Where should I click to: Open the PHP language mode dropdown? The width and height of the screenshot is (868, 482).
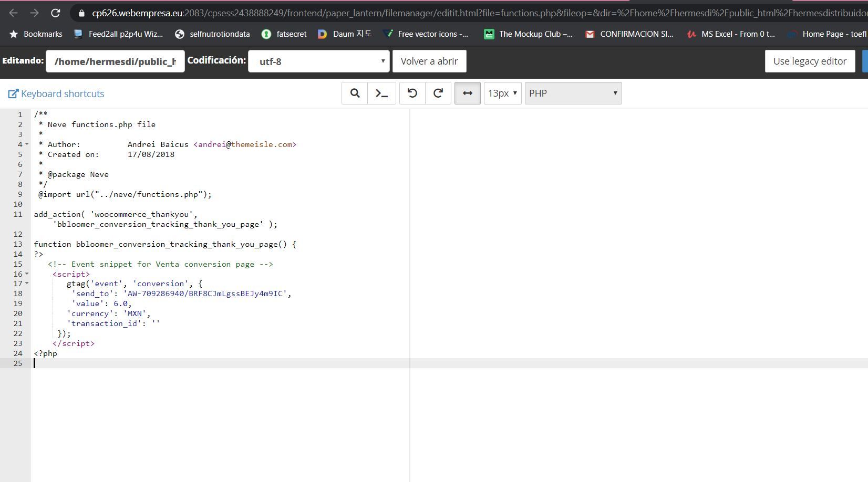tap(573, 93)
